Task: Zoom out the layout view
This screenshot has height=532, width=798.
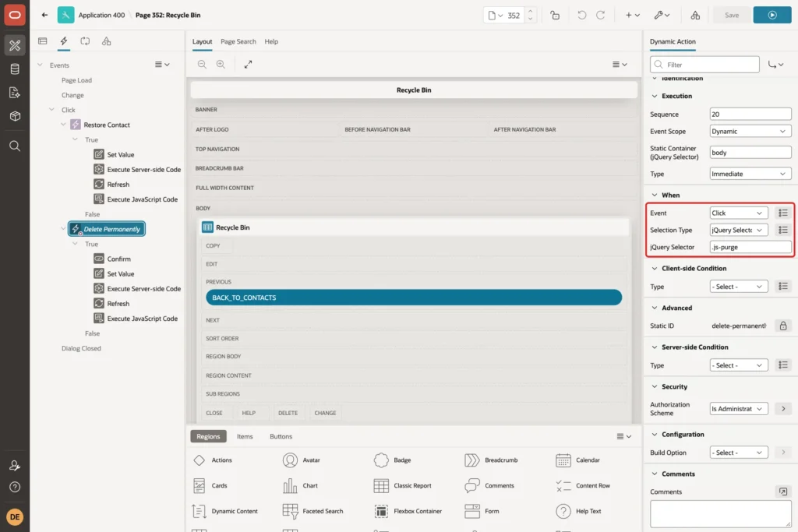Action: pos(202,65)
